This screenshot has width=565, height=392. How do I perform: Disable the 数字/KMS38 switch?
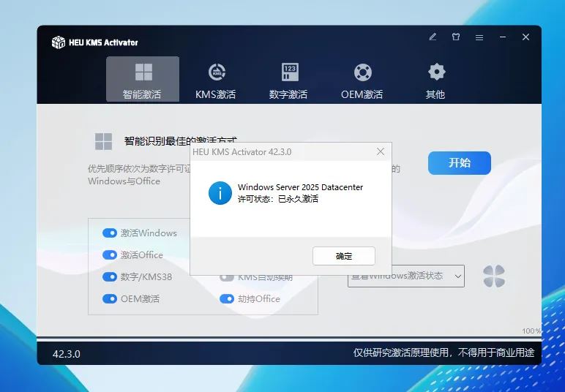(110, 276)
